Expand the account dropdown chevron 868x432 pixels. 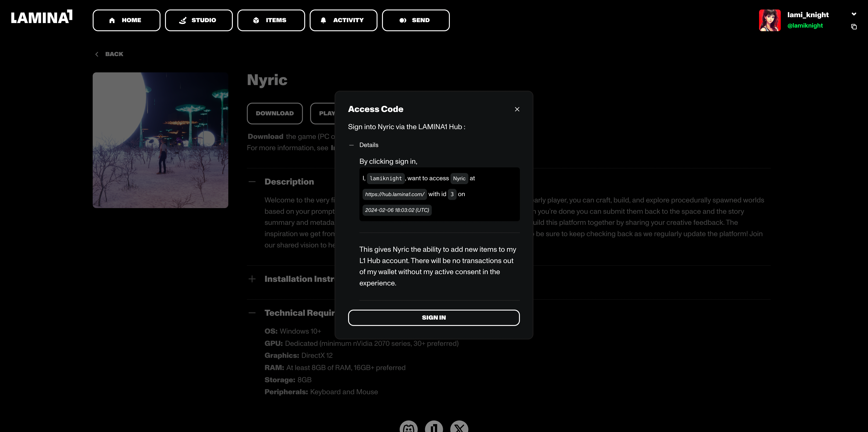click(854, 14)
